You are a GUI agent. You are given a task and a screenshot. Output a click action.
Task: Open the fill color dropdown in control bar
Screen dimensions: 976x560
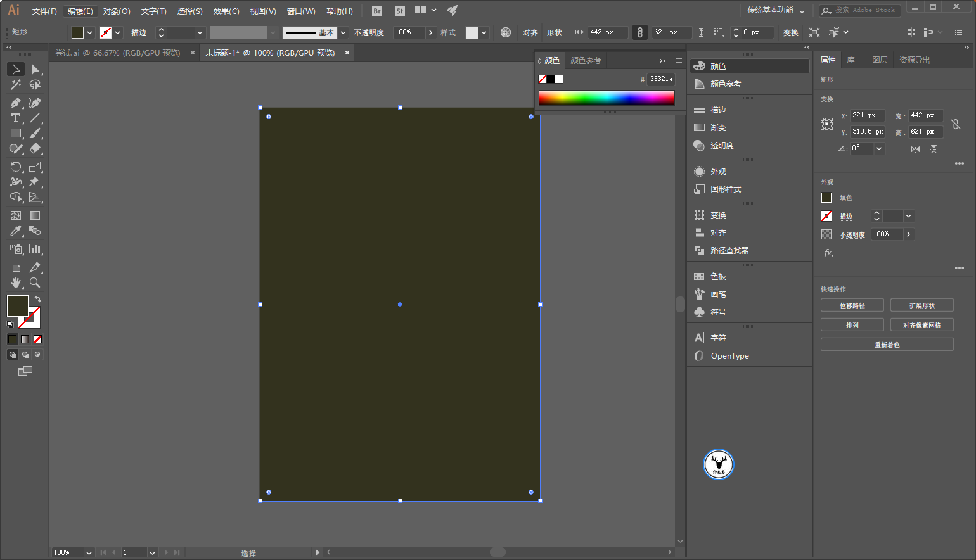[x=90, y=32]
